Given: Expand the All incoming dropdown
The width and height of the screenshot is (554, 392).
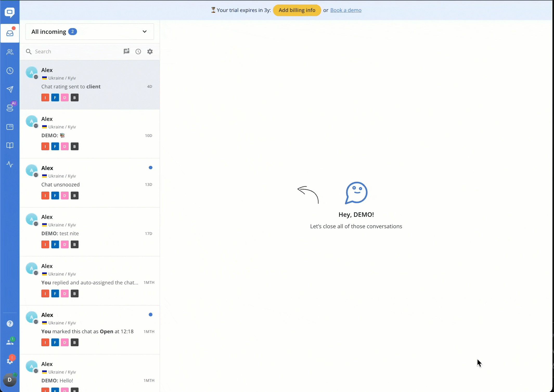Looking at the screenshot, I should click(90, 32).
